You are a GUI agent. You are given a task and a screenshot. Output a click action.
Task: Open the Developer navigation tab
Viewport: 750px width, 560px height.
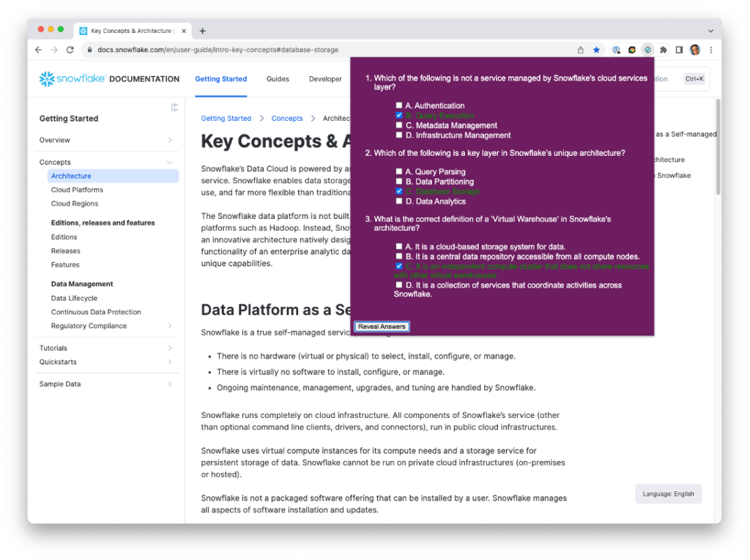325,79
